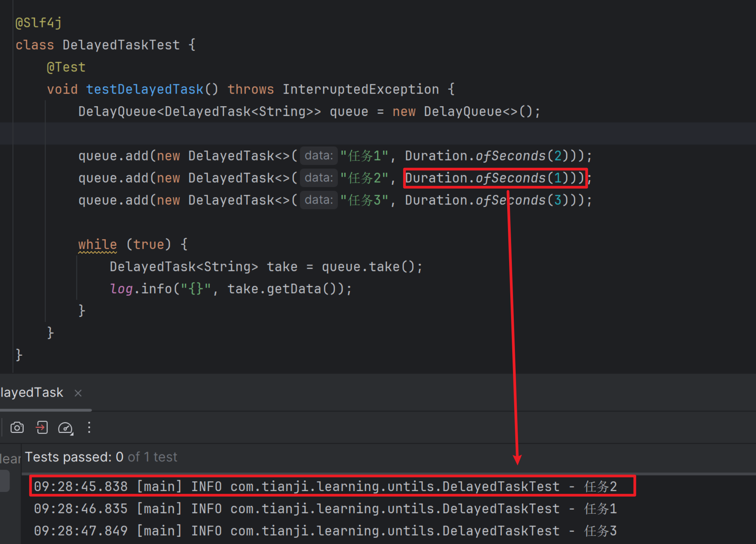Click the 任务2 log output line

point(325,487)
